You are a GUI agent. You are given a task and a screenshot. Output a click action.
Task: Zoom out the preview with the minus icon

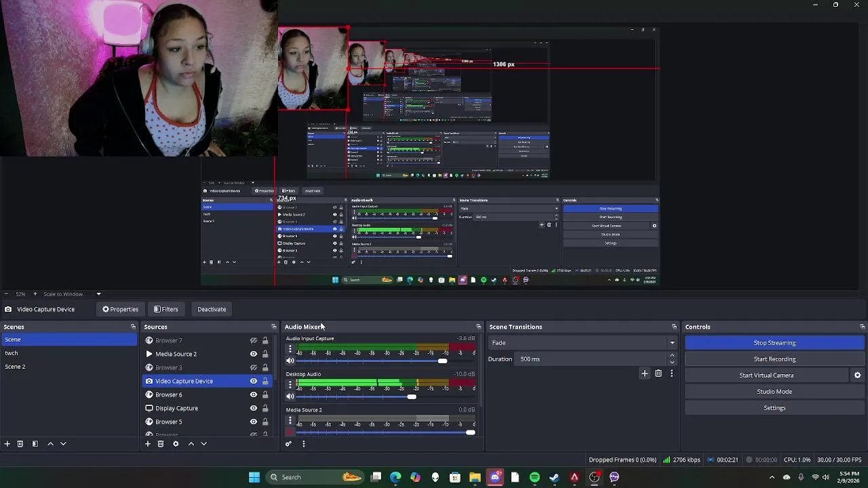[5, 294]
